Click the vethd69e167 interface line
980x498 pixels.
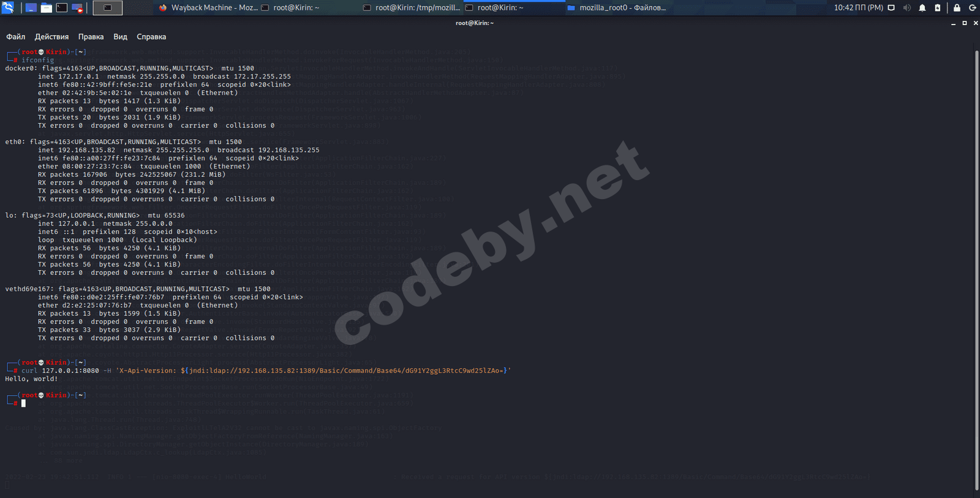click(x=138, y=289)
